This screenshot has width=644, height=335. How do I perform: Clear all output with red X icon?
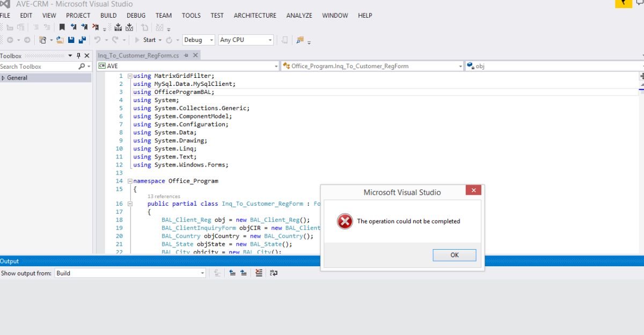pos(259,273)
